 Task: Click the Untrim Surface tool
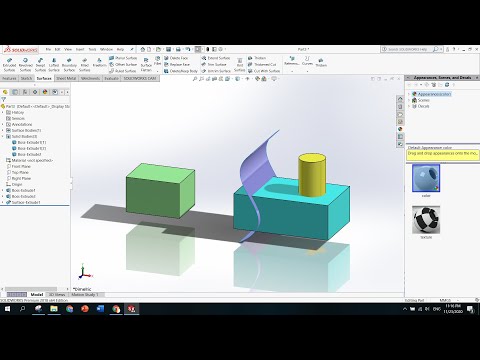(216, 71)
